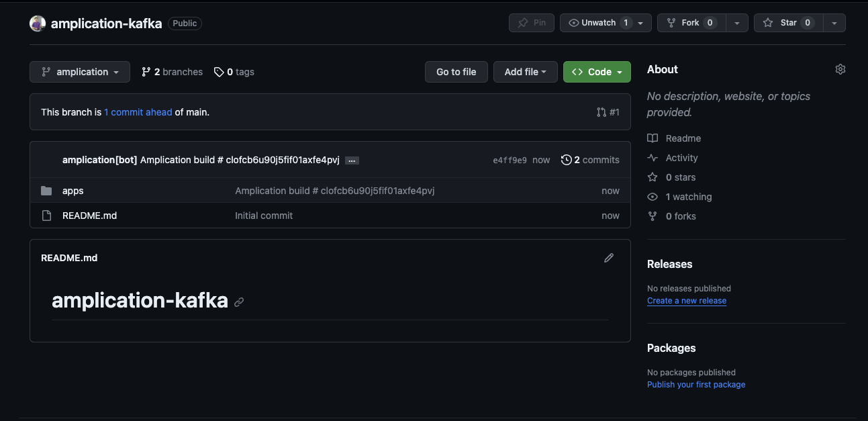The image size is (868, 421).
Task: Click the Unwatch button
Action: (606, 23)
